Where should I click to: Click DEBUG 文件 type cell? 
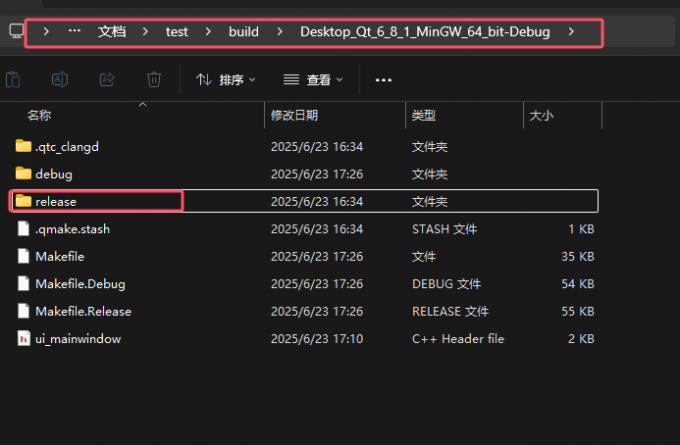tap(446, 284)
